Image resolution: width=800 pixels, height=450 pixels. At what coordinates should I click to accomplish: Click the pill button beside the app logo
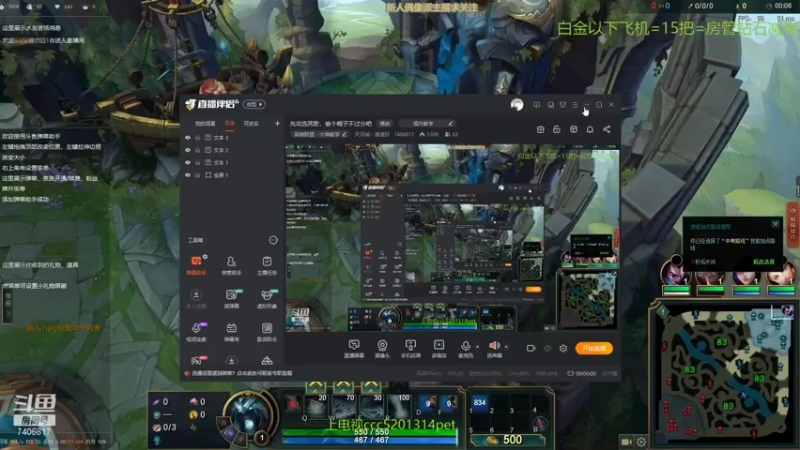254,105
